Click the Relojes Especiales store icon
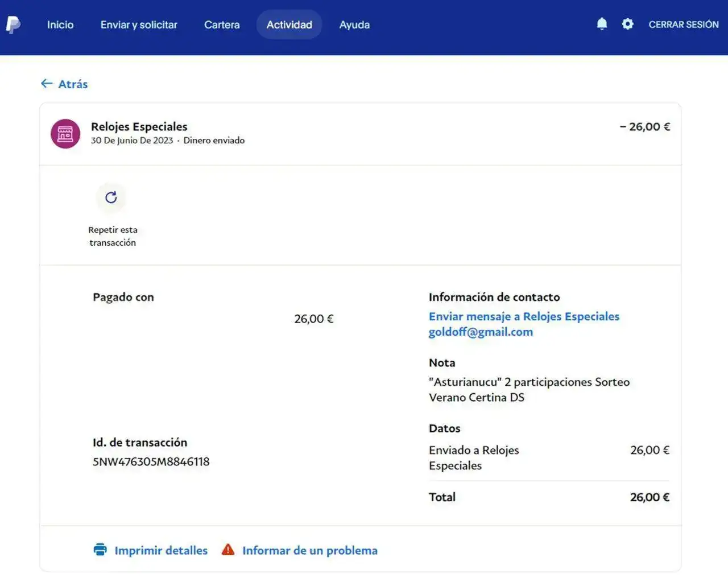728x586 pixels. pyautogui.click(x=65, y=134)
